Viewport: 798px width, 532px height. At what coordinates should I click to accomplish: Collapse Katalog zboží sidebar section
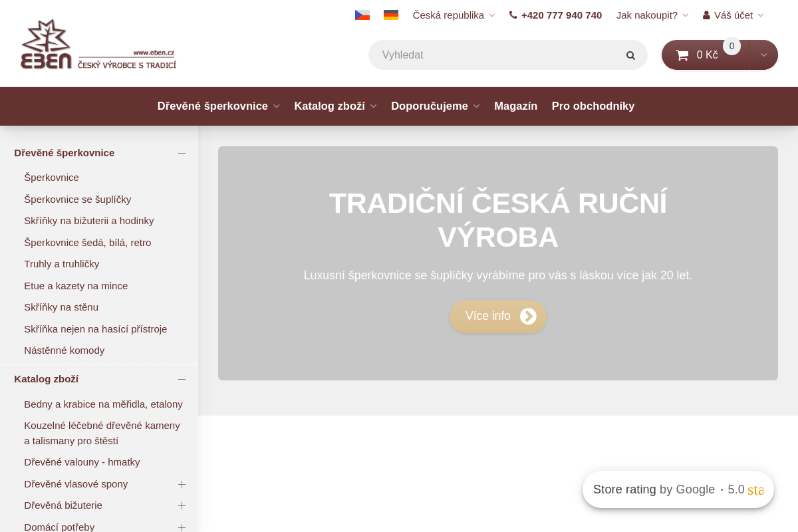click(182, 379)
